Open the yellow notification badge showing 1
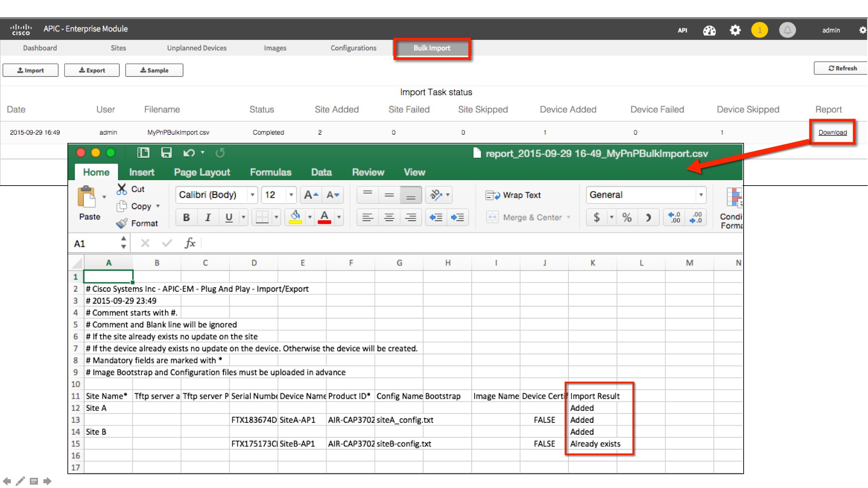The width and height of the screenshot is (868, 488). (759, 30)
